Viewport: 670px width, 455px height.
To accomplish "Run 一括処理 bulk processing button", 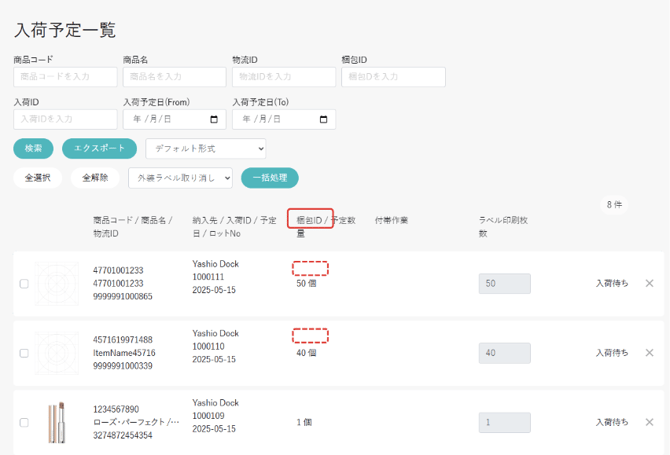I will click(269, 178).
